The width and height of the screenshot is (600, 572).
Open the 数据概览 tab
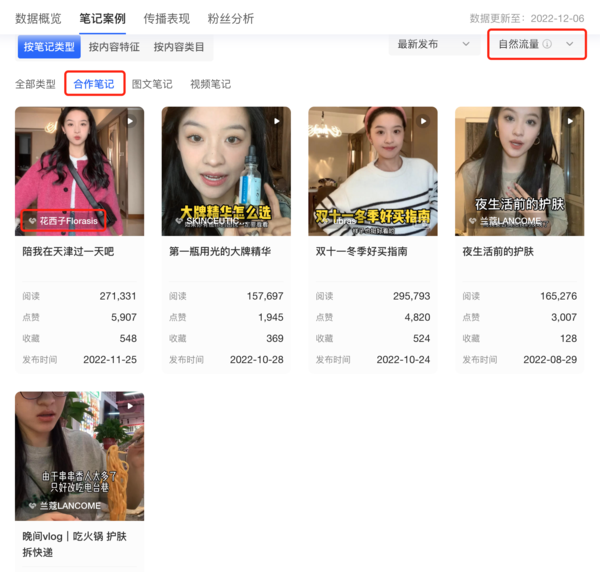38,18
